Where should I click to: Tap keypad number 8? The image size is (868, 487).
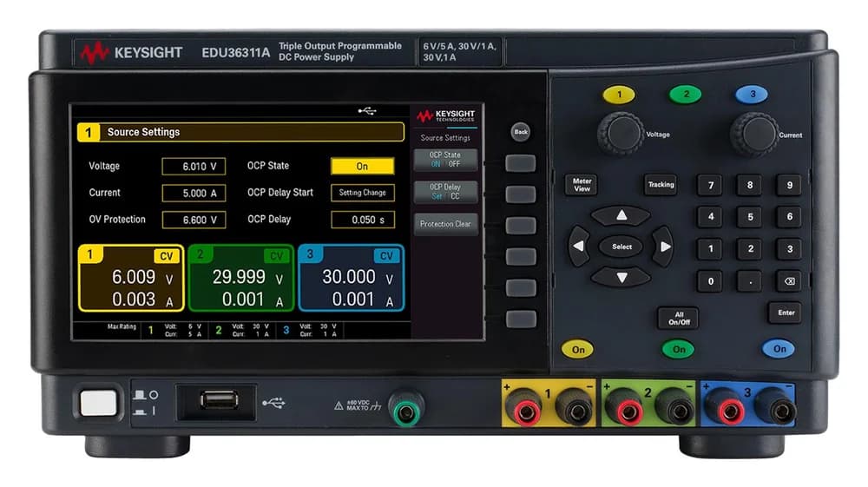pyautogui.click(x=750, y=186)
